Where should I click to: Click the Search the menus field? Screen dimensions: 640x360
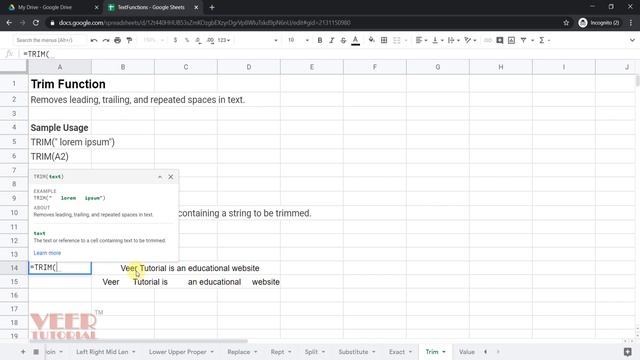pos(49,40)
